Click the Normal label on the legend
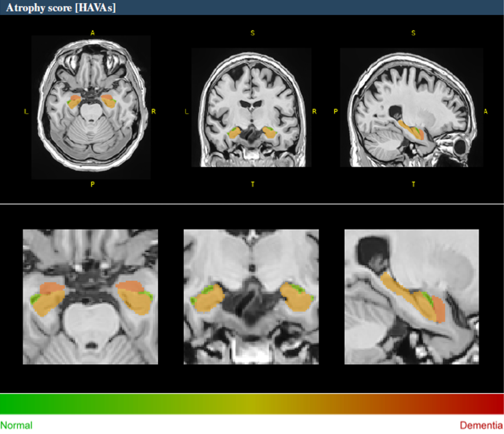 pos(17,425)
